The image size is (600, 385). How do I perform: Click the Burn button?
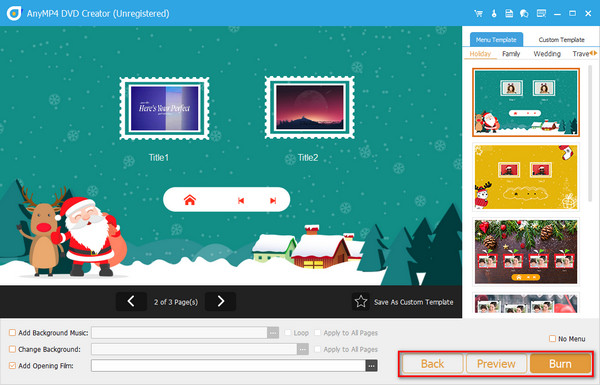pos(560,364)
